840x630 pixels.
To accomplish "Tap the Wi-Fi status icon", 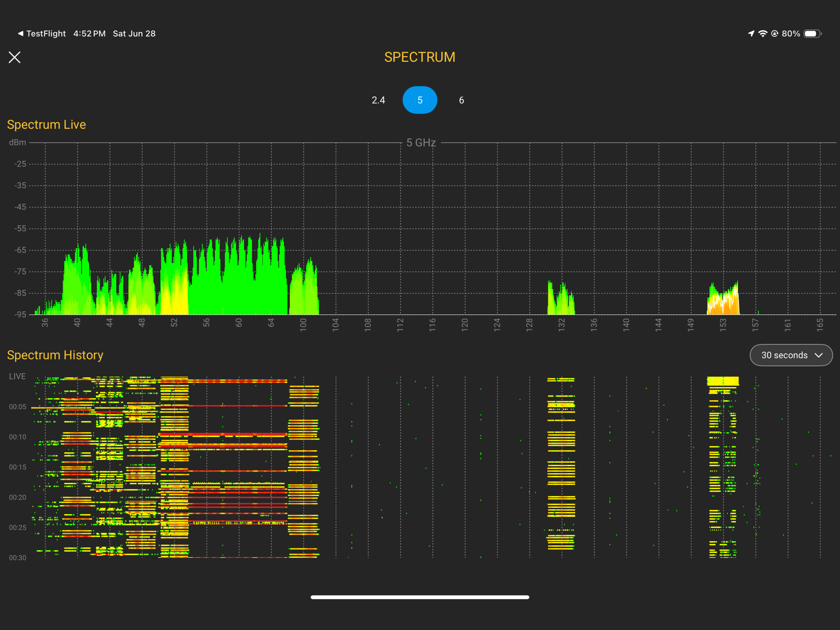I will [762, 33].
